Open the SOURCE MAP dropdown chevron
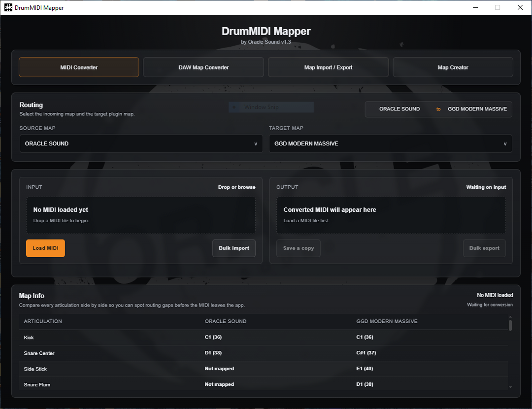 click(256, 143)
